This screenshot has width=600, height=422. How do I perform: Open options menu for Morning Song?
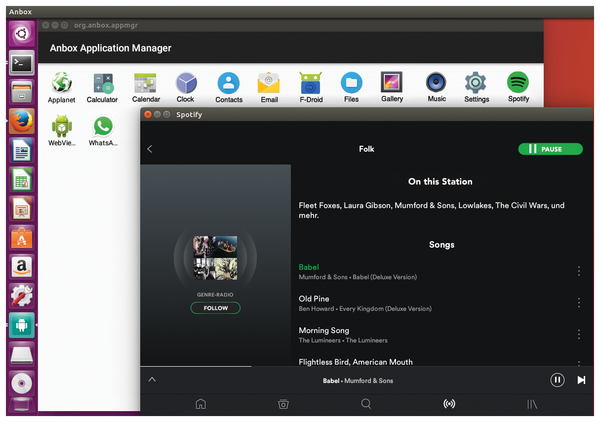click(579, 334)
